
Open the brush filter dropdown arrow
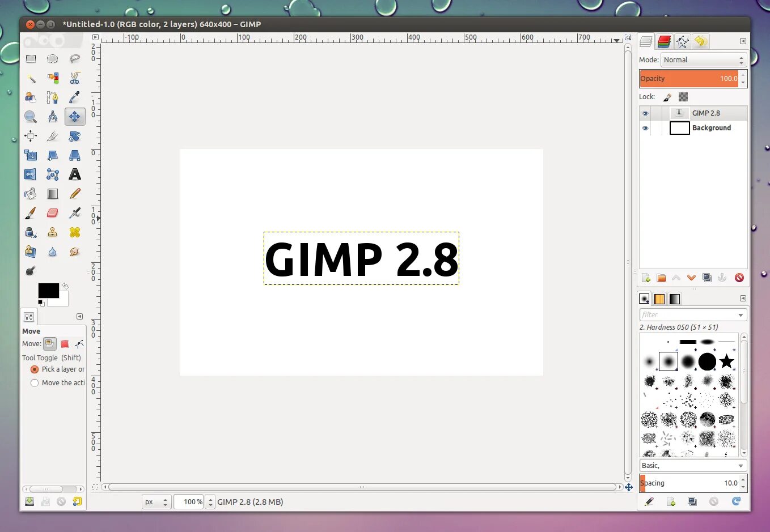[x=741, y=315]
